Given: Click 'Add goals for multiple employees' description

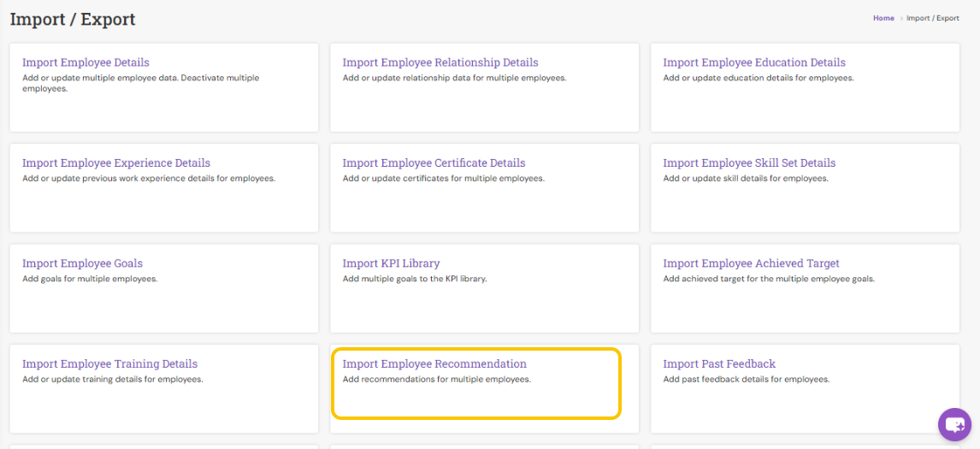Looking at the screenshot, I should (x=90, y=279).
